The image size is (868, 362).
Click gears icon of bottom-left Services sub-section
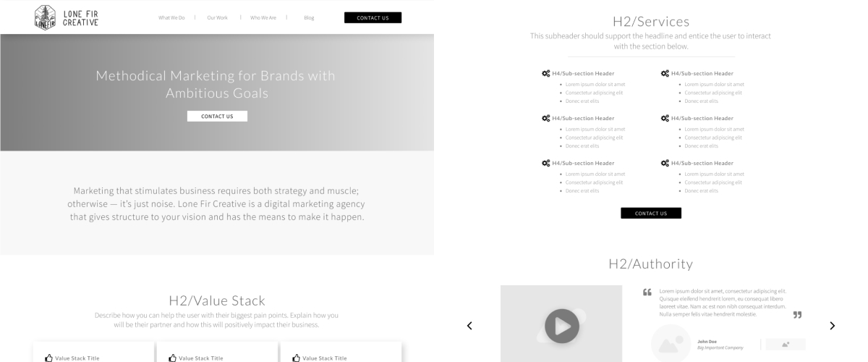click(545, 163)
